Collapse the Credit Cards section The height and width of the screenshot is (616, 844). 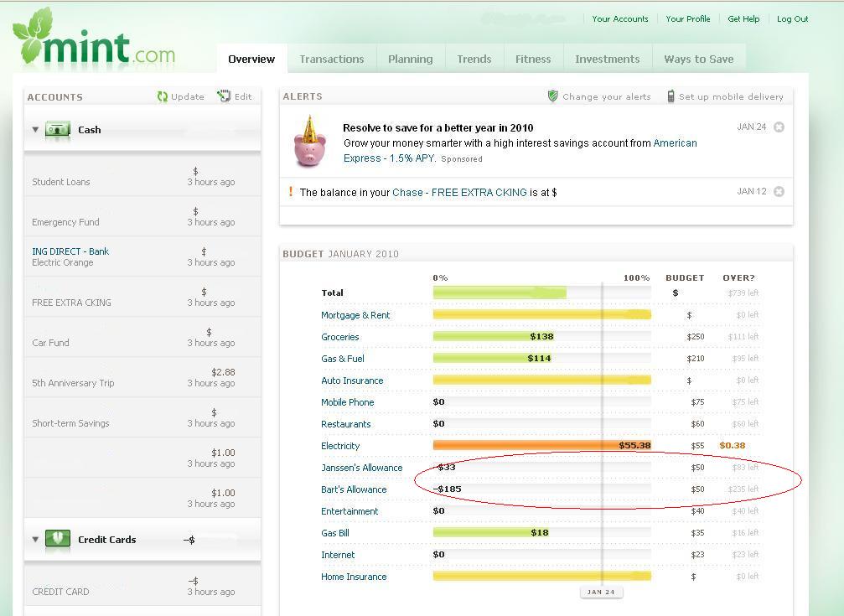[x=35, y=539]
